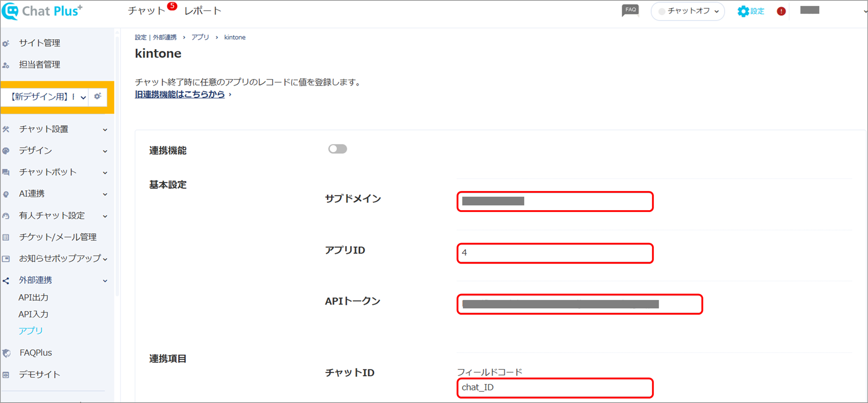Expand the チャットボット menu chevron
The height and width of the screenshot is (403, 868).
coord(105,173)
